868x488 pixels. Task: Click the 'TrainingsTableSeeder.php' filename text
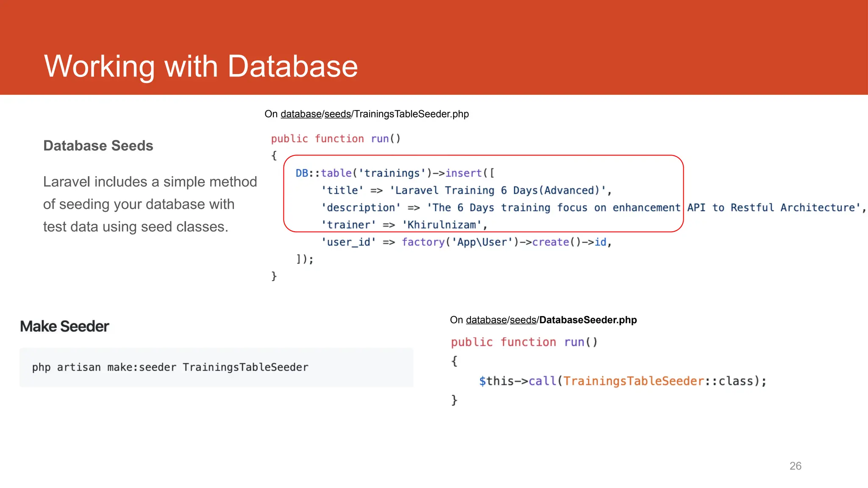[x=411, y=114]
